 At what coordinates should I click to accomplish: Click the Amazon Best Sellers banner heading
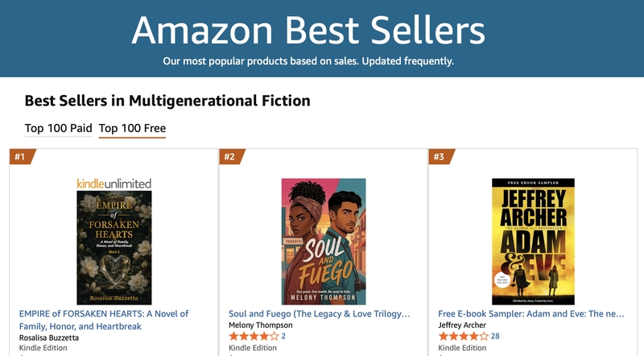(308, 31)
